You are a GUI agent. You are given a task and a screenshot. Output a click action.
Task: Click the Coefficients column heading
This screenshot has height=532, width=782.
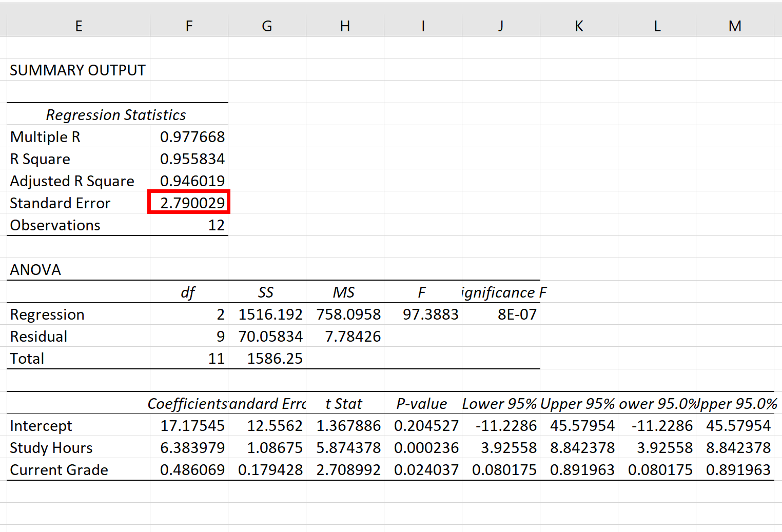click(x=189, y=403)
